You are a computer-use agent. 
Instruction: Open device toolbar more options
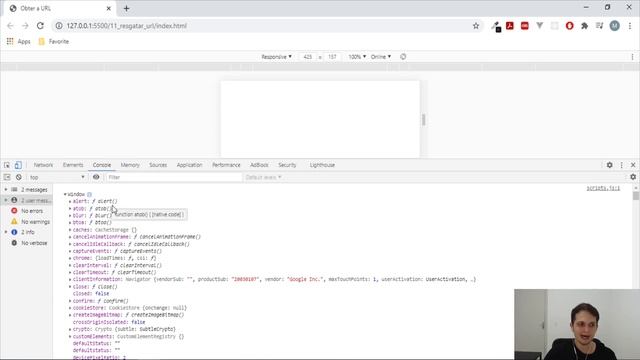pyautogui.click(x=632, y=57)
